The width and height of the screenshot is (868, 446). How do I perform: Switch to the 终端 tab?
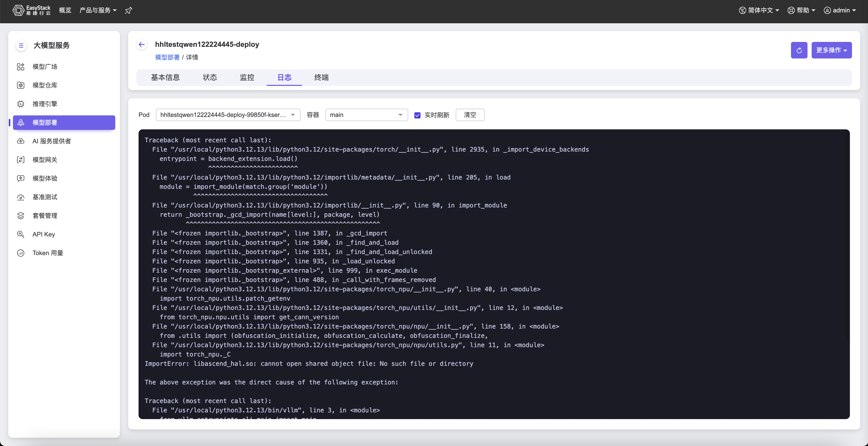coord(321,78)
